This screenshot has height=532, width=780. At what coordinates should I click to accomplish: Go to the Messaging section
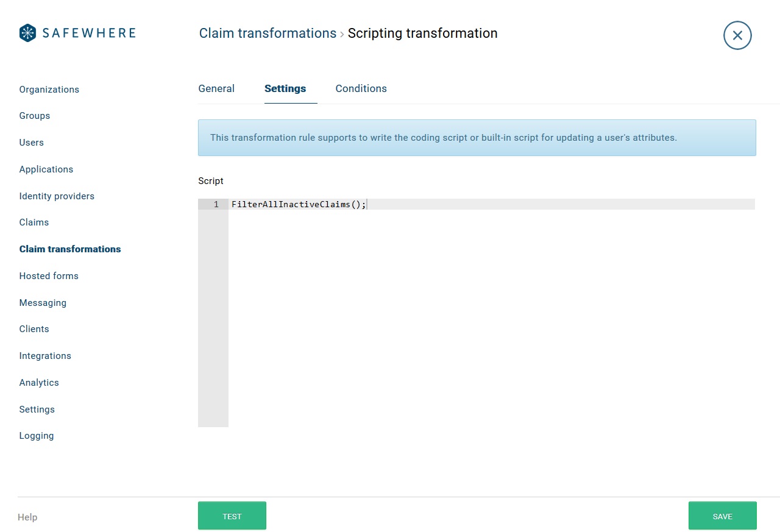point(43,303)
